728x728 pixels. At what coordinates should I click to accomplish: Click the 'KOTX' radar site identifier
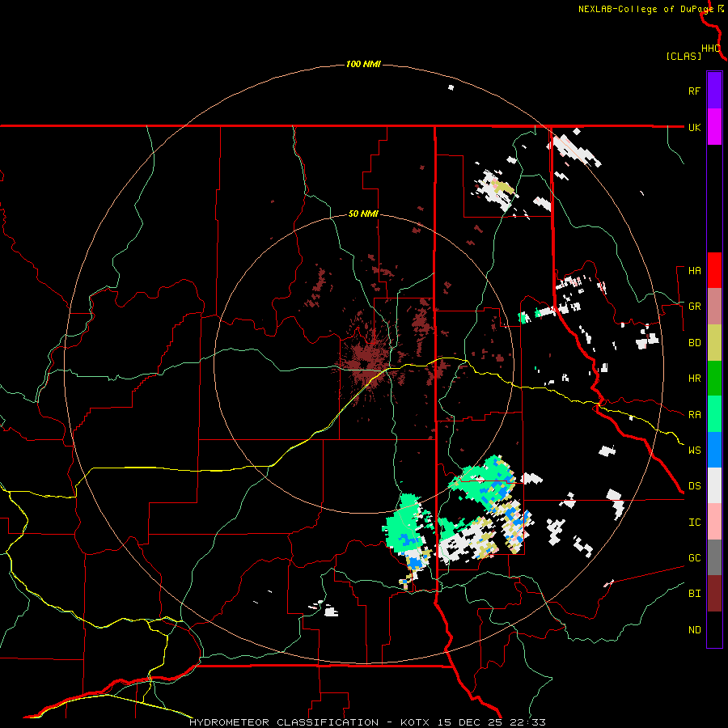pos(415,722)
